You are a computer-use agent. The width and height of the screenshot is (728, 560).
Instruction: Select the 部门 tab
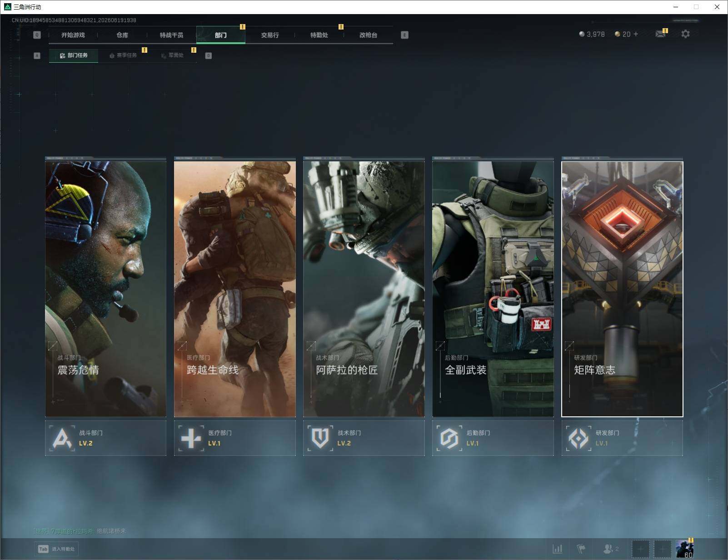point(221,35)
